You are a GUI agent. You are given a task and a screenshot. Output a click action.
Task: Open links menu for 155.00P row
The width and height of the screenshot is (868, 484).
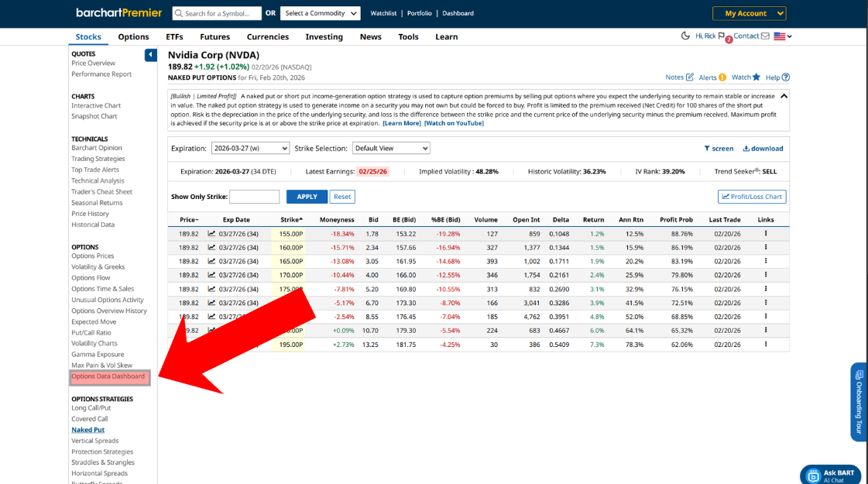click(x=766, y=234)
